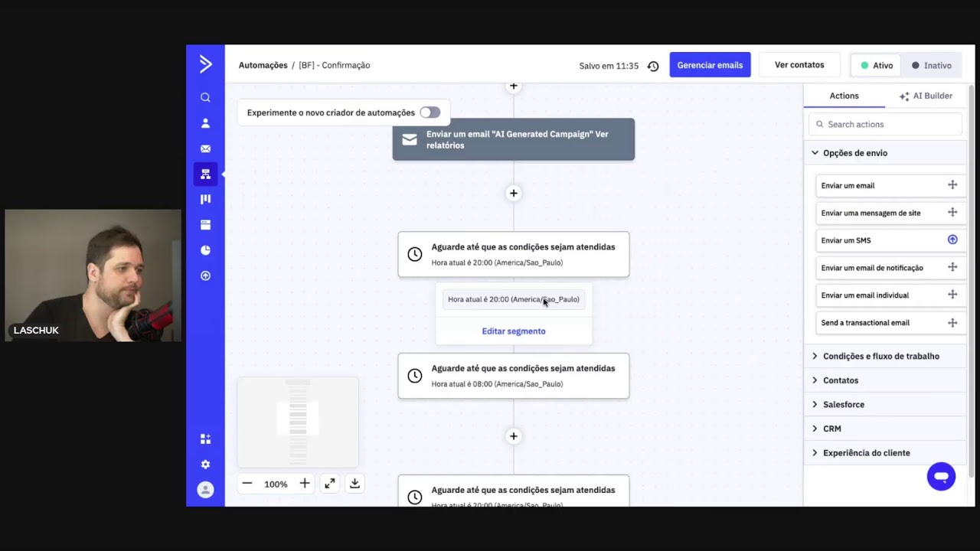Image resolution: width=980 pixels, height=551 pixels.
Task: Click drag handle on Enviar uma mensagem de site
Action: pyautogui.click(x=952, y=213)
